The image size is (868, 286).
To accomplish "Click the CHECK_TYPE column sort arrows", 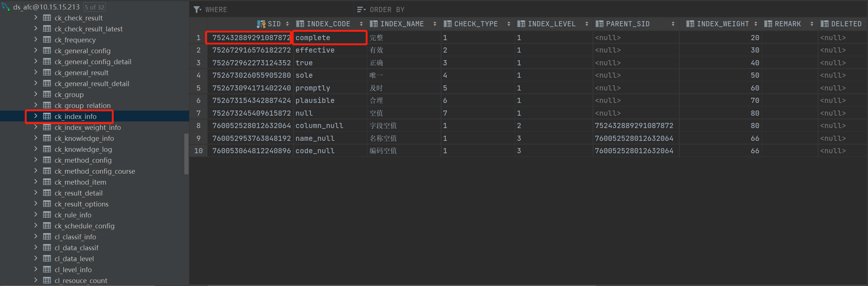I will click(x=508, y=24).
